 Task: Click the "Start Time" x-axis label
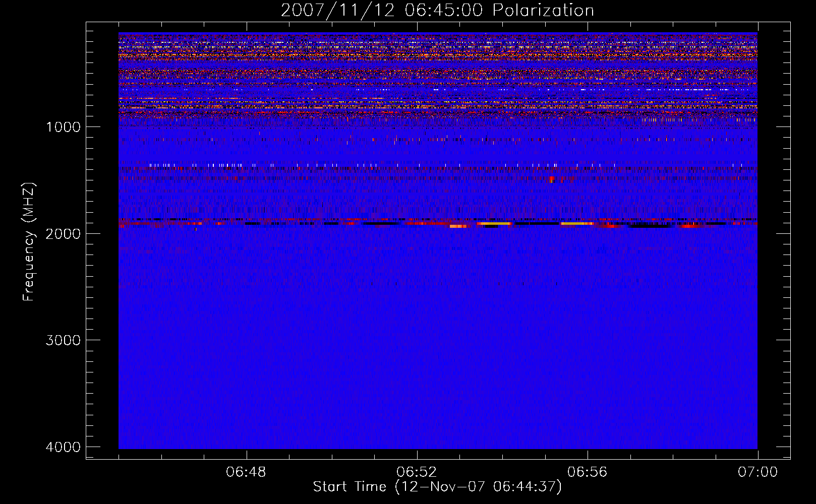(437, 487)
